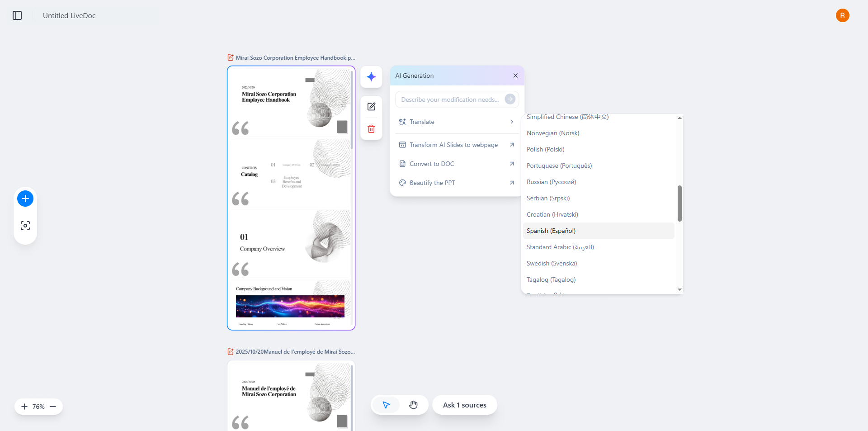The width and height of the screenshot is (868, 431).
Task: Delete slides with red trash icon
Action: 371,129
